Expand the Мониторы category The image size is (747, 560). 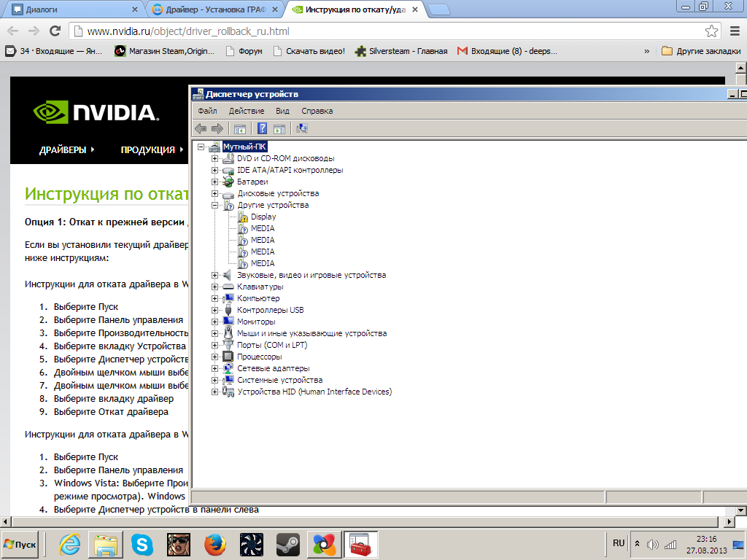(x=215, y=322)
